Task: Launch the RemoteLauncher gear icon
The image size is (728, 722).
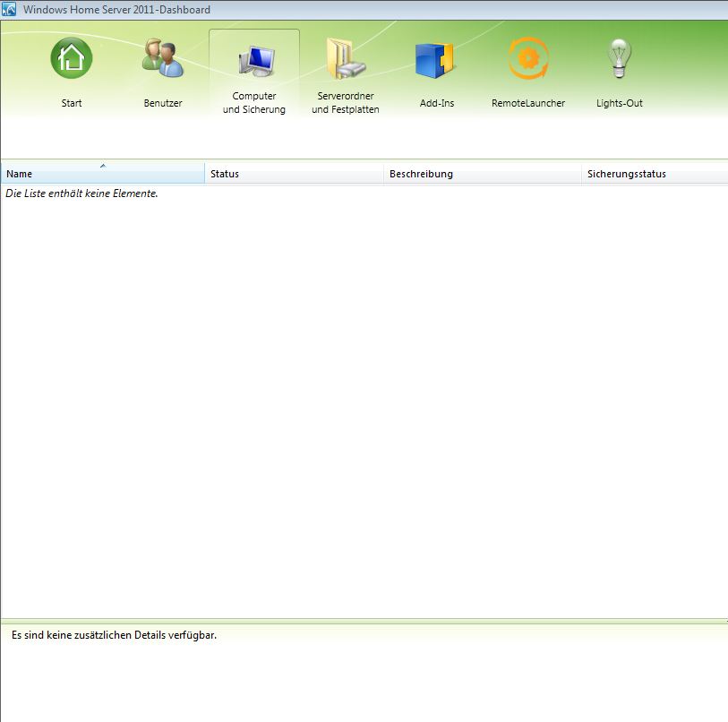Action: 528,58
